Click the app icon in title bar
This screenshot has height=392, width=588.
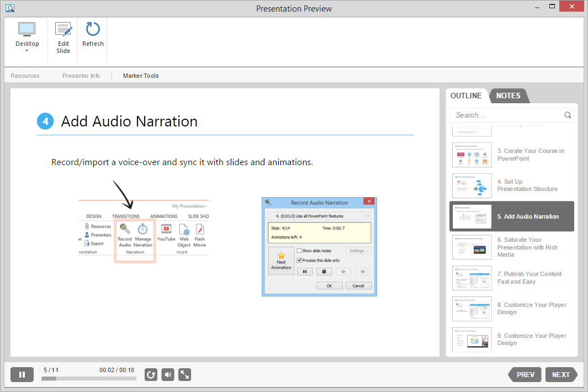point(9,8)
